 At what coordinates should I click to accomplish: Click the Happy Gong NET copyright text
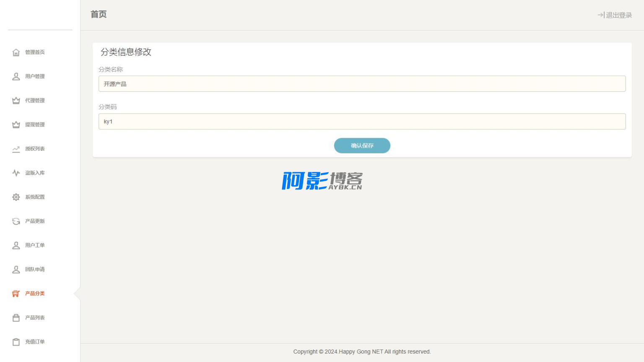tap(362, 352)
